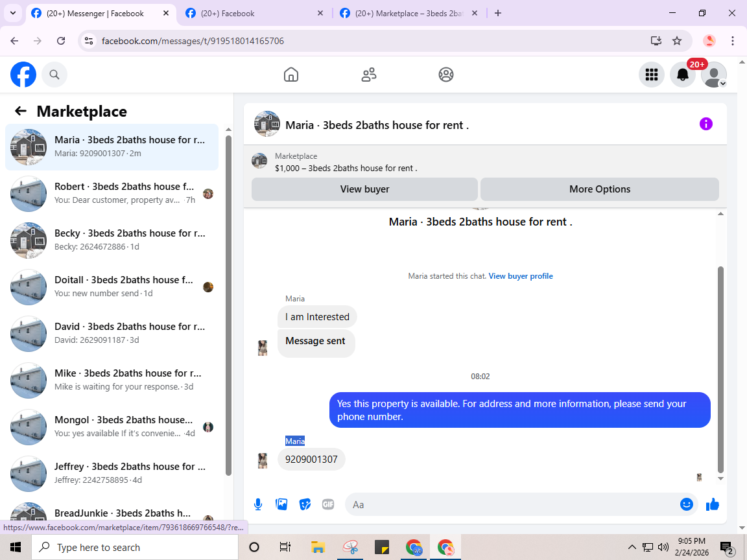Send a thumbs-up like
Screen dimensions: 747x560
713,504
